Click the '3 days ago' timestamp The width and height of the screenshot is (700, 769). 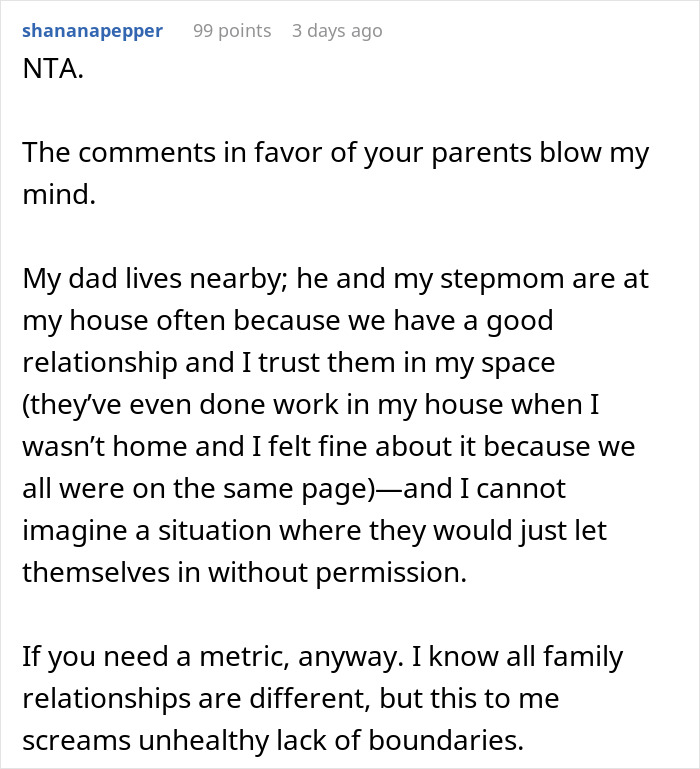tap(337, 31)
